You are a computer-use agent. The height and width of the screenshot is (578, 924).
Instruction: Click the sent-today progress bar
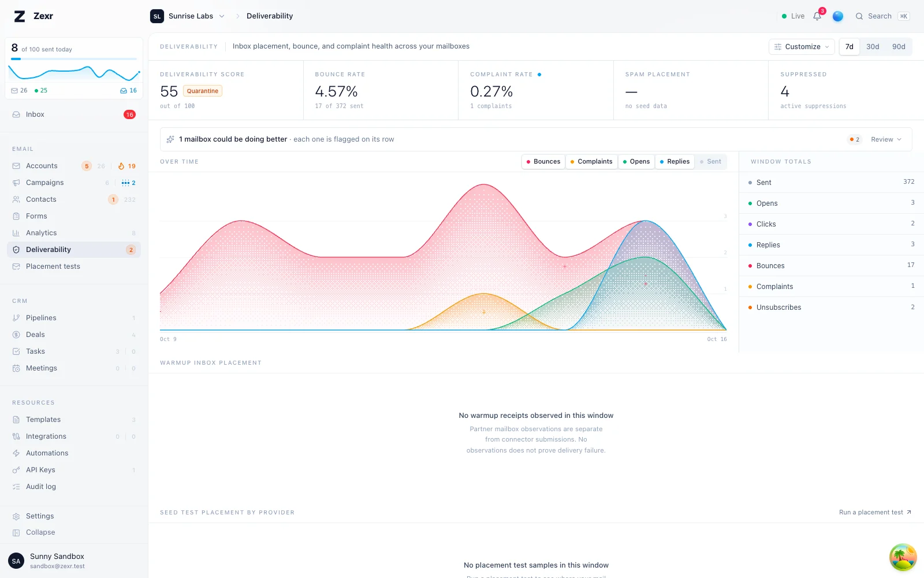tap(74, 59)
